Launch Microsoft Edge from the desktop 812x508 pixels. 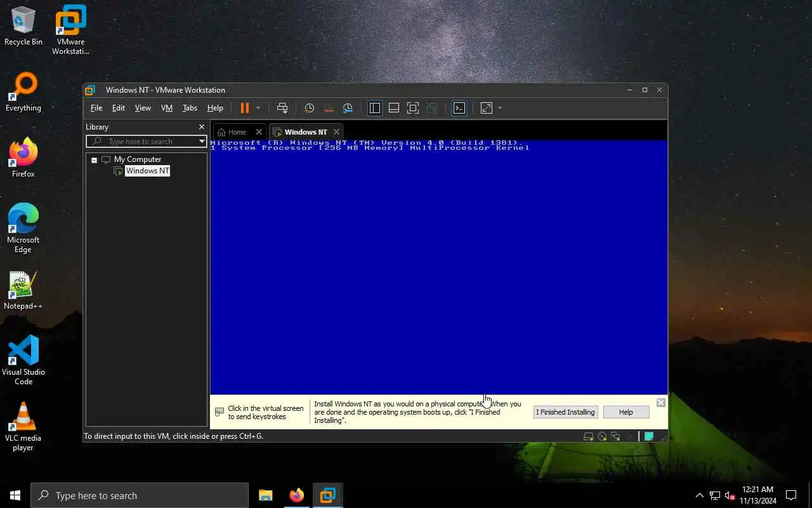pyautogui.click(x=23, y=228)
